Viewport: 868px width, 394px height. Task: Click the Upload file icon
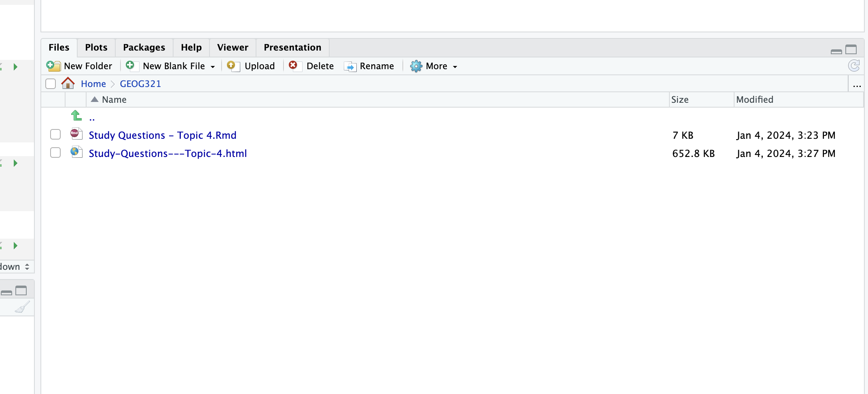(233, 66)
